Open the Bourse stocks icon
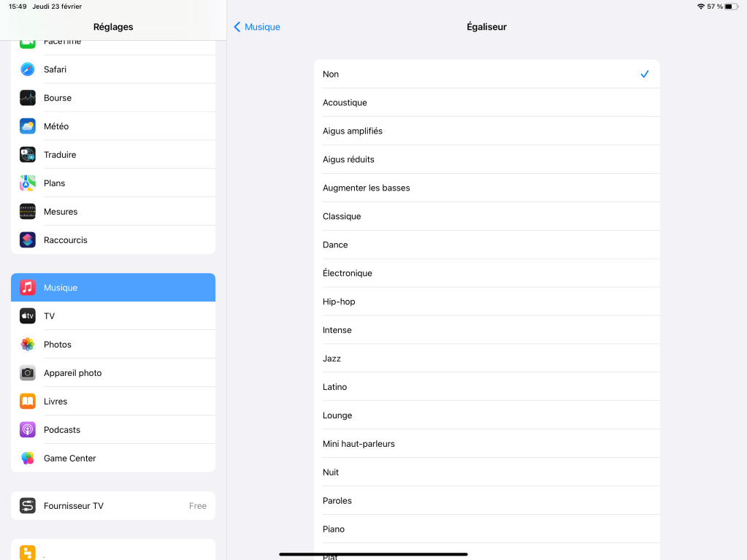 (28, 98)
